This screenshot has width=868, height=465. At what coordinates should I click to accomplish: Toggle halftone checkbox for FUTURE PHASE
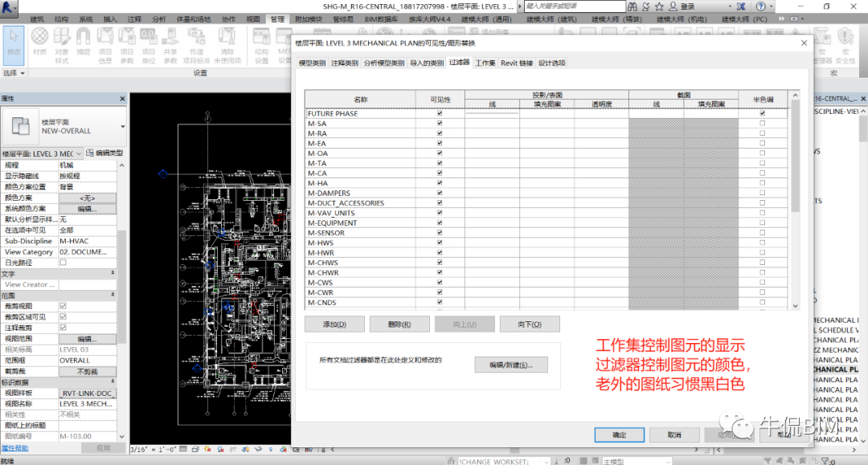[x=762, y=112]
